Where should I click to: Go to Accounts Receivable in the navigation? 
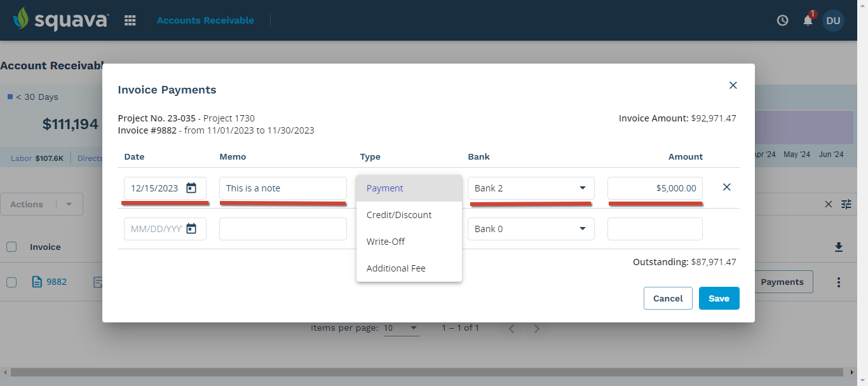coord(205,20)
